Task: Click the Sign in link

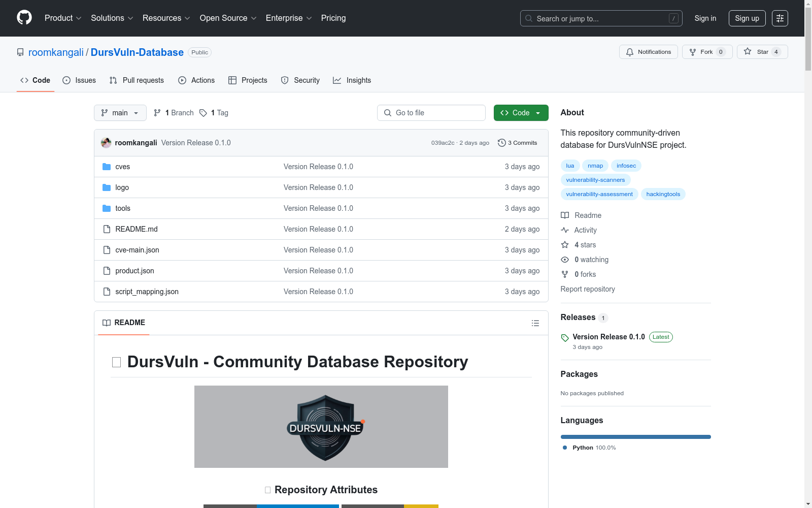Action: pyautogui.click(x=705, y=18)
